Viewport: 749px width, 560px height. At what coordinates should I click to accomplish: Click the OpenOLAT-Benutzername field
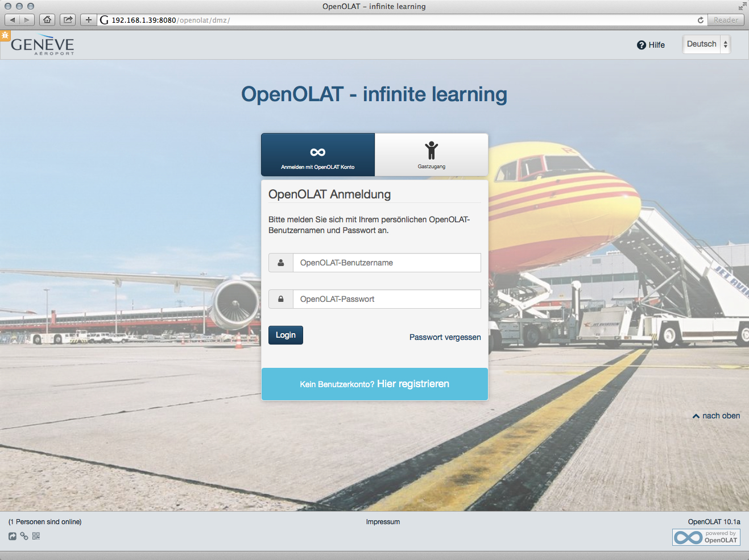tap(387, 263)
